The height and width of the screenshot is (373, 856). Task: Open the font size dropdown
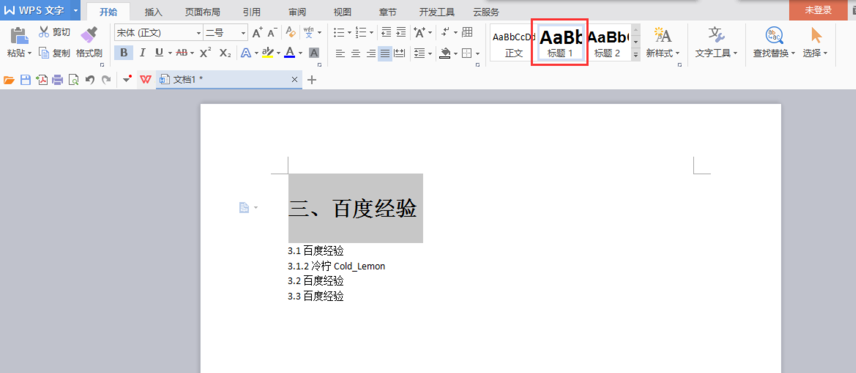[x=243, y=33]
